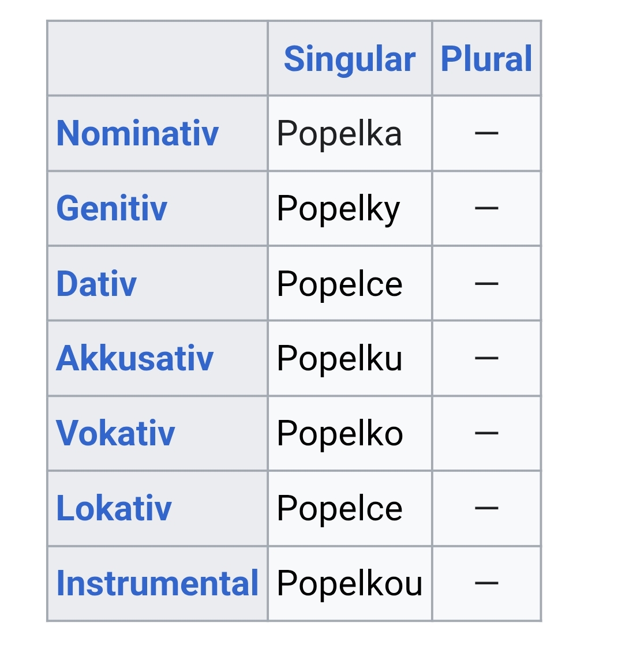The height and width of the screenshot is (653, 644).
Task: Select Popelce in the Dativ row
Action: tap(339, 284)
